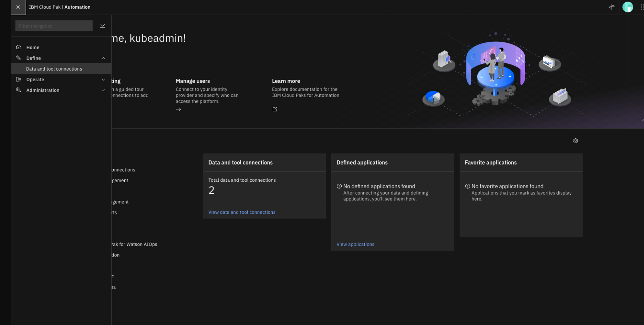
Task: Select Administration in the navigation menu
Action: (61, 90)
